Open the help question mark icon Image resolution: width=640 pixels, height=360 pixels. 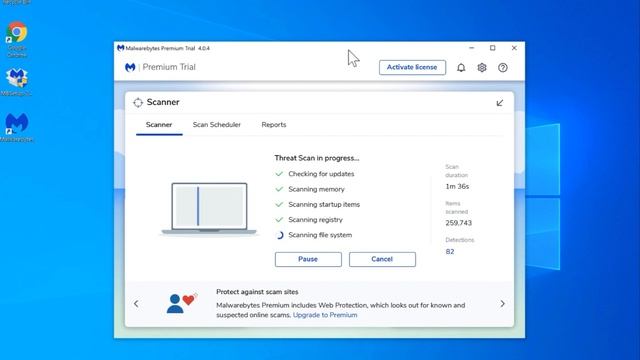(x=503, y=68)
